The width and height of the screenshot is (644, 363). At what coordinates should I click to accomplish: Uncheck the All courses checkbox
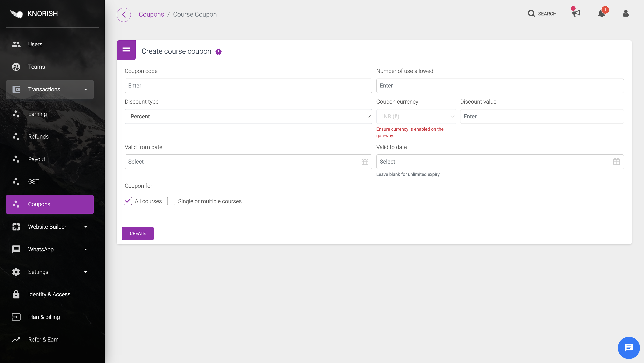point(128,201)
